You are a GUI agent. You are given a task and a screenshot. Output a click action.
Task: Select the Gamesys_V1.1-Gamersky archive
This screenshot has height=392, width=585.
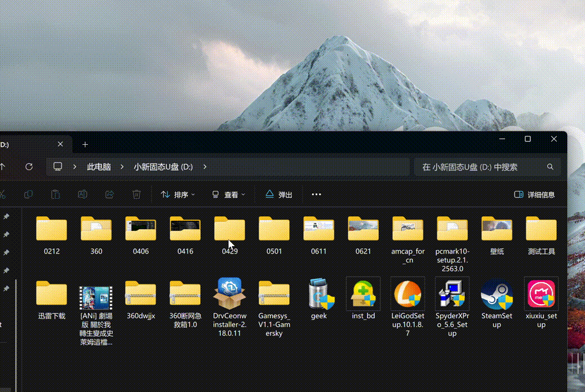pos(274,308)
